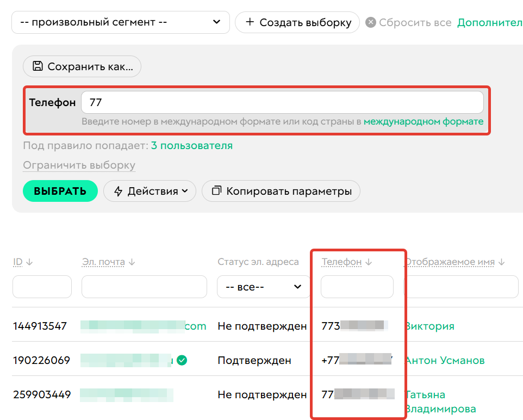Click the «Ограничить выборку» link
The height and width of the screenshot is (420, 523).
tap(79, 165)
